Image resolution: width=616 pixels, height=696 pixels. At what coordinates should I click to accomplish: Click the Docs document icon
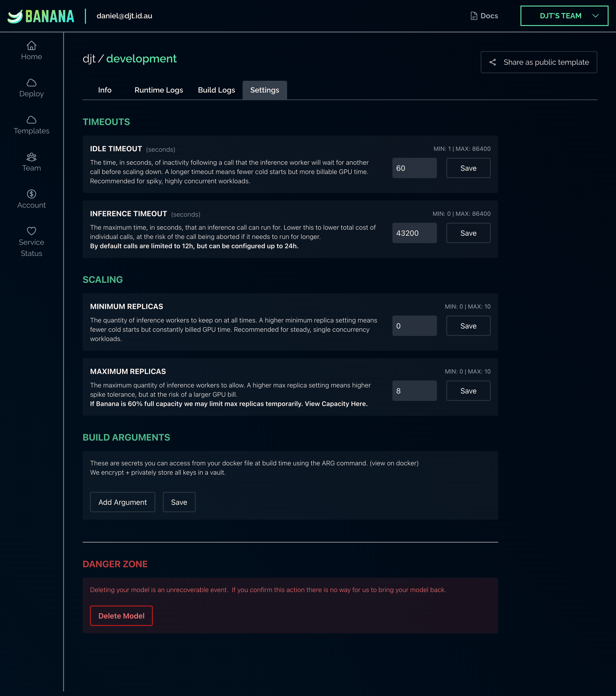pyautogui.click(x=474, y=16)
